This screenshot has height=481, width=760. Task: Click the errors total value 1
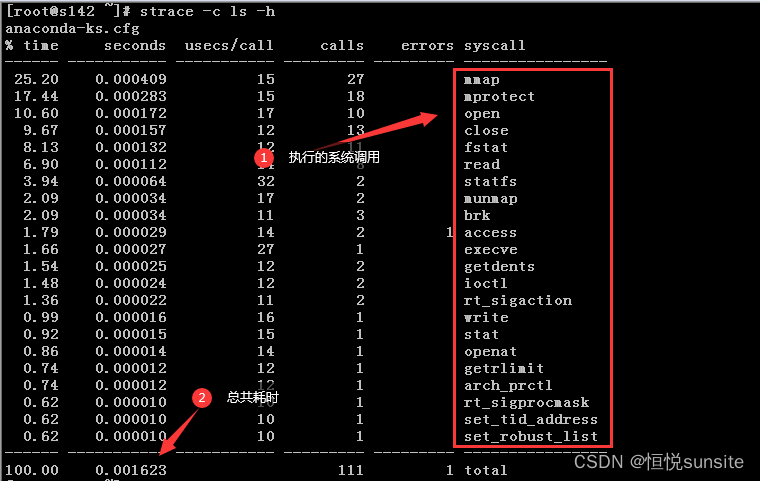[x=449, y=470]
